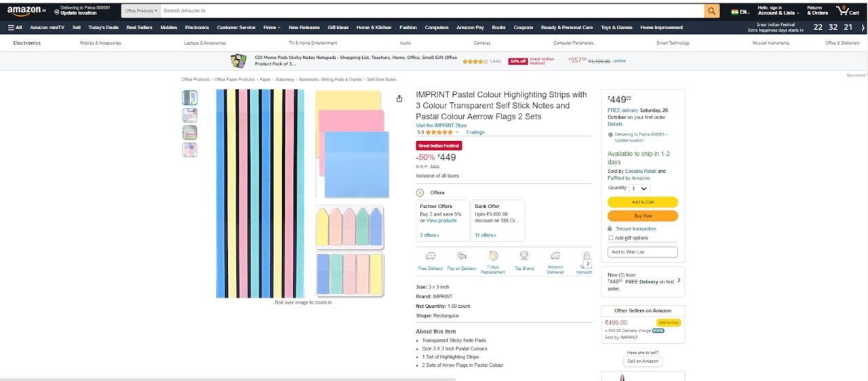Screen dimensions: 868x381
Task: Select Mobiles & Accessories subnav tab
Action: [100, 43]
